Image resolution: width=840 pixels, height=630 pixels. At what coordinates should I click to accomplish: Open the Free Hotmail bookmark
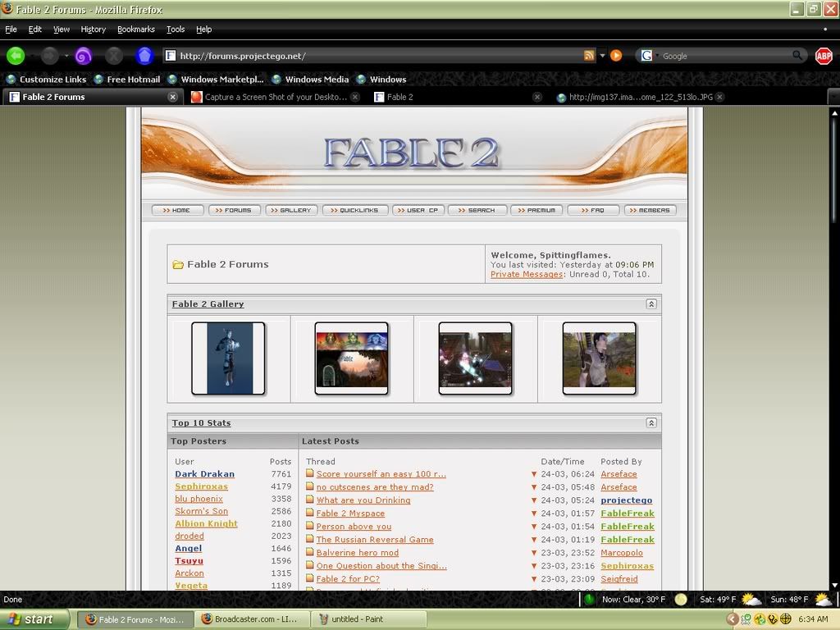click(127, 80)
